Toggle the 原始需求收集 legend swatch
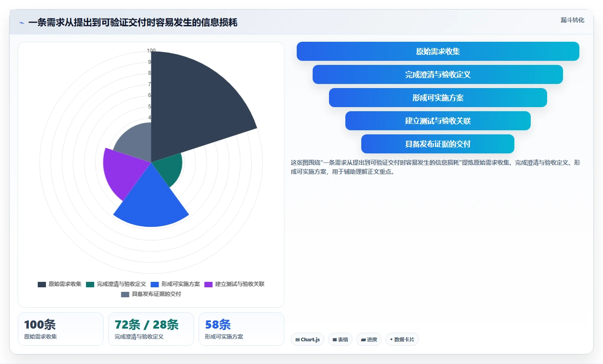The width and height of the screenshot is (603, 364). [x=42, y=285]
